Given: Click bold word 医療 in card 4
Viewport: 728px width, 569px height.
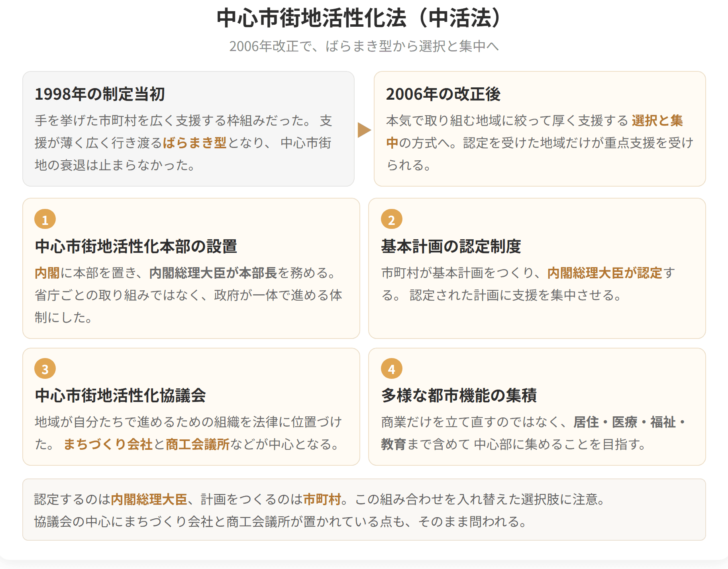Looking at the screenshot, I should 624,422.
